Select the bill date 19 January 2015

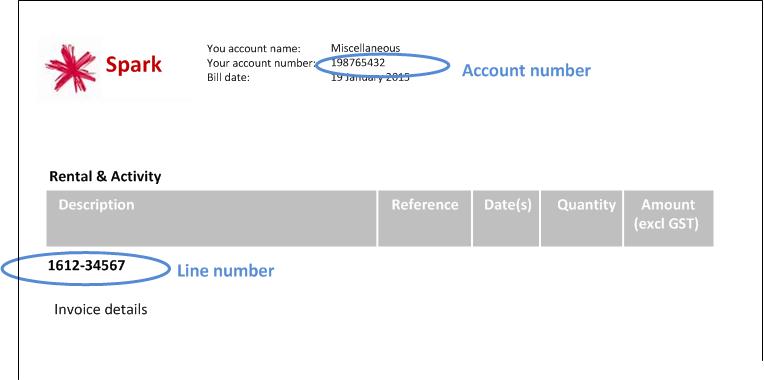point(370,77)
